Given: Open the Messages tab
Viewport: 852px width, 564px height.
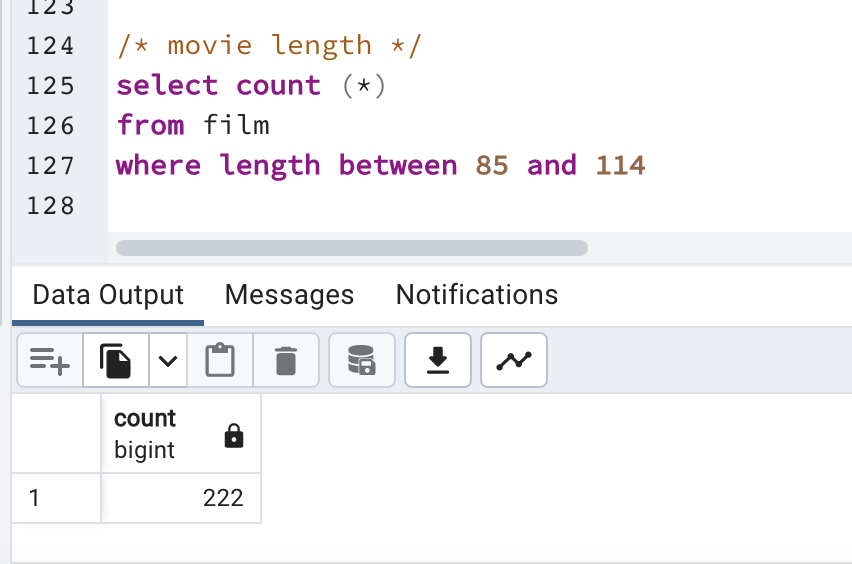Looking at the screenshot, I should tap(289, 295).
